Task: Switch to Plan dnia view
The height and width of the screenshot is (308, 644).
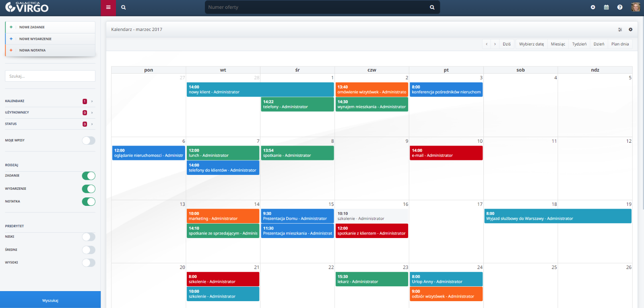Action: tap(620, 44)
